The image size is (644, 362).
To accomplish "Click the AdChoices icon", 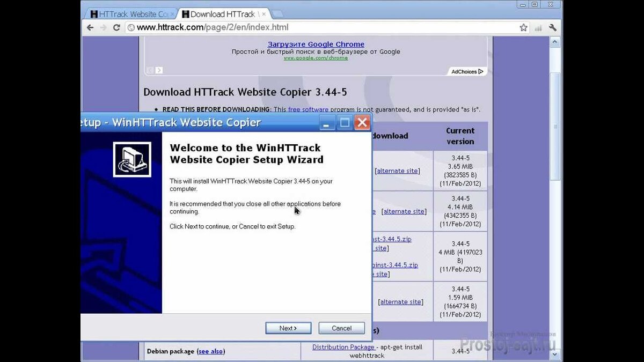I will 481,71.
